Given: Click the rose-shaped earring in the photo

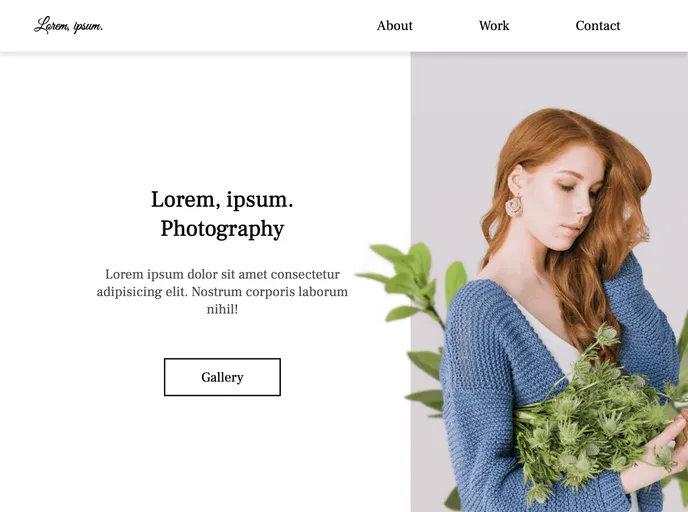Looking at the screenshot, I should (x=514, y=206).
